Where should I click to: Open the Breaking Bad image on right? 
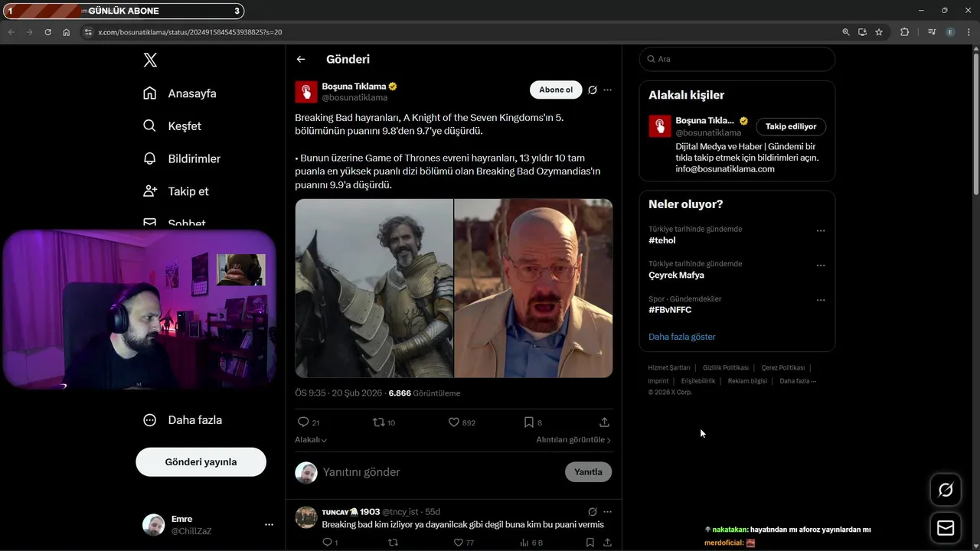pos(534,289)
